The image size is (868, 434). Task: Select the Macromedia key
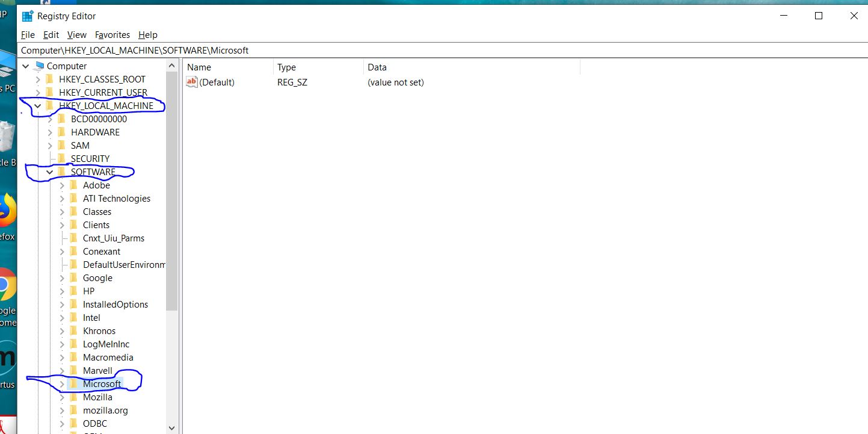108,358
